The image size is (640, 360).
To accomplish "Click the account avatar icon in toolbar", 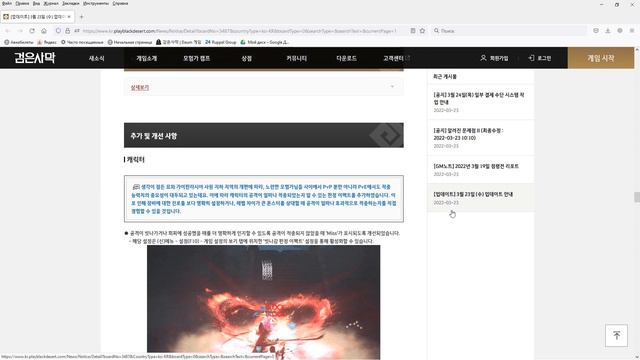I will point(620,31).
